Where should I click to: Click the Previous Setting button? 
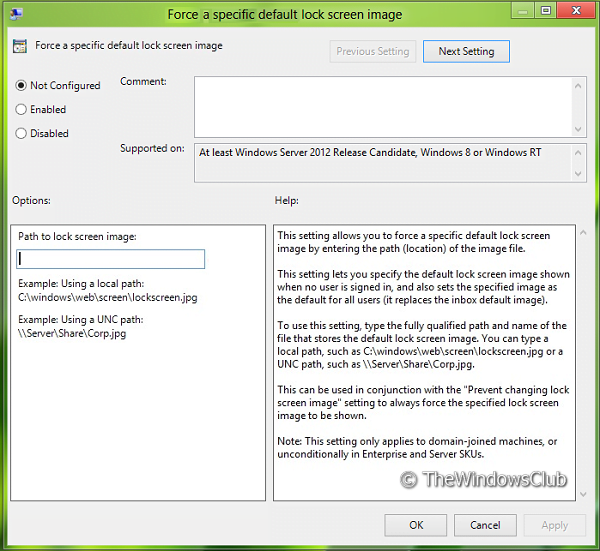coord(373,51)
